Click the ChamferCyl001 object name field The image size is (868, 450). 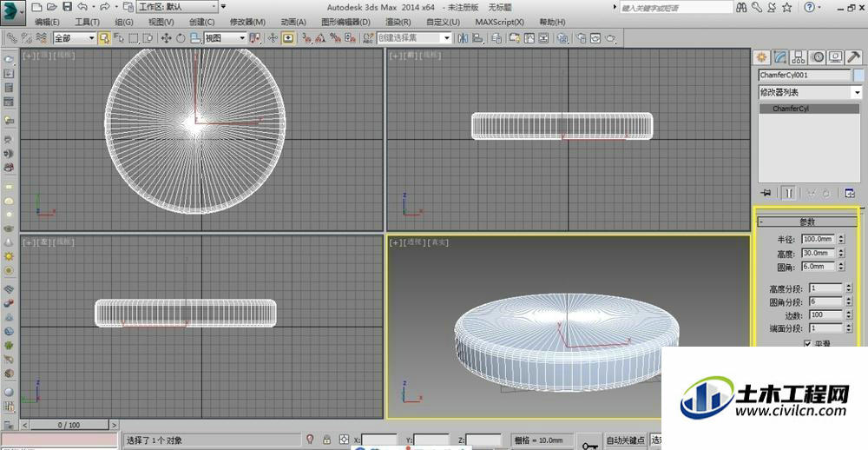[805, 75]
